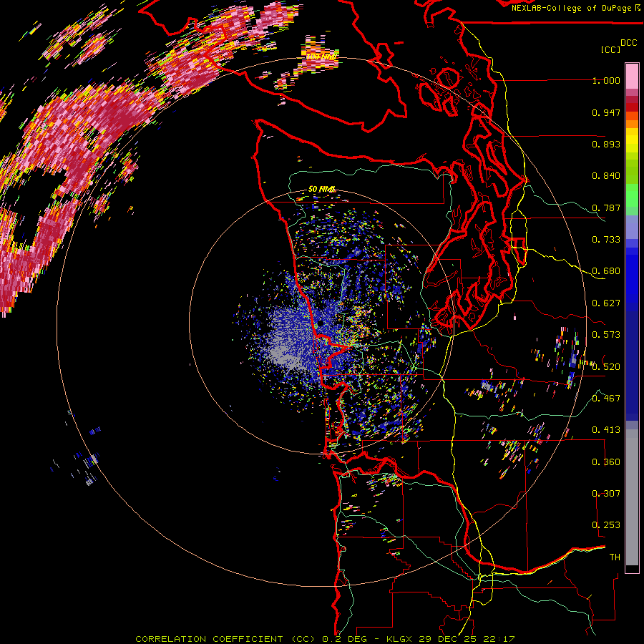Click the 0.680 scale value
The height and width of the screenshot is (644, 644).
click(x=606, y=271)
